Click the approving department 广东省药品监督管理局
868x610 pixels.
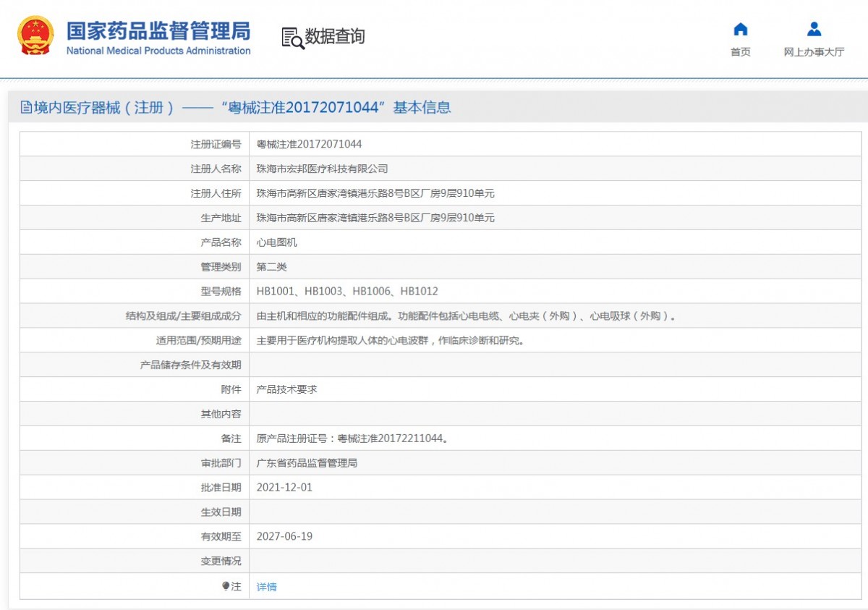coord(307,462)
